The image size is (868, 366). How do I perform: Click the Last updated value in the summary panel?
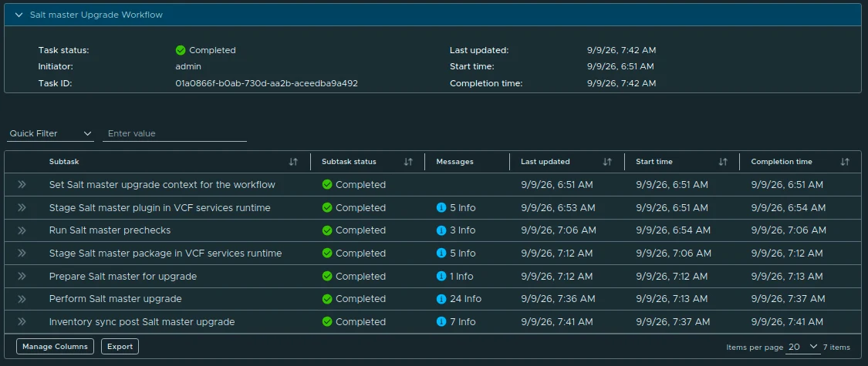(622, 50)
